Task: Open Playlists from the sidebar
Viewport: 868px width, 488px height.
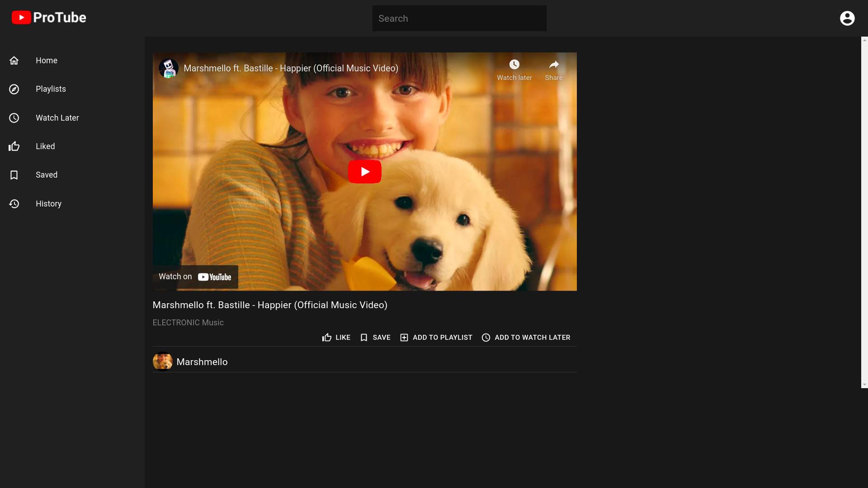Action: click(x=72, y=89)
